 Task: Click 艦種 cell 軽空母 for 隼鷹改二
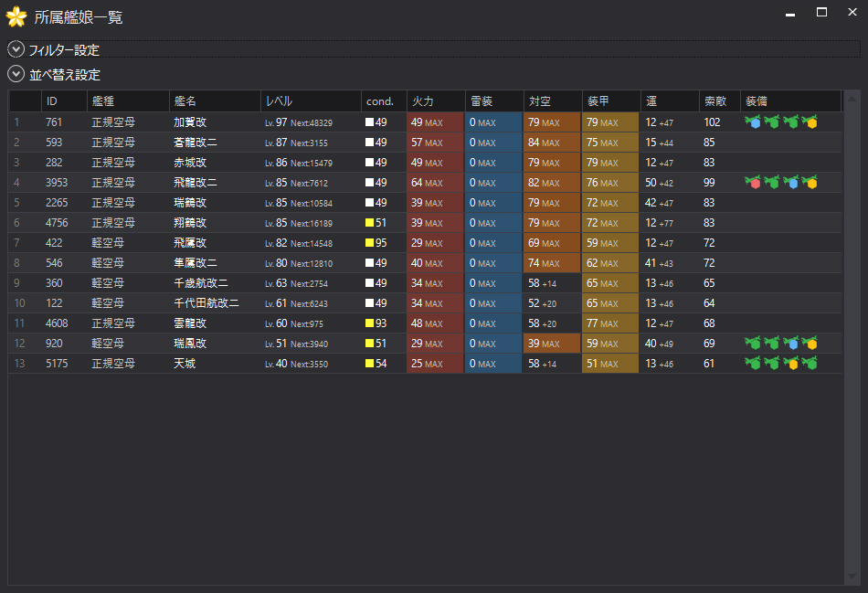click(x=108, y=263)
